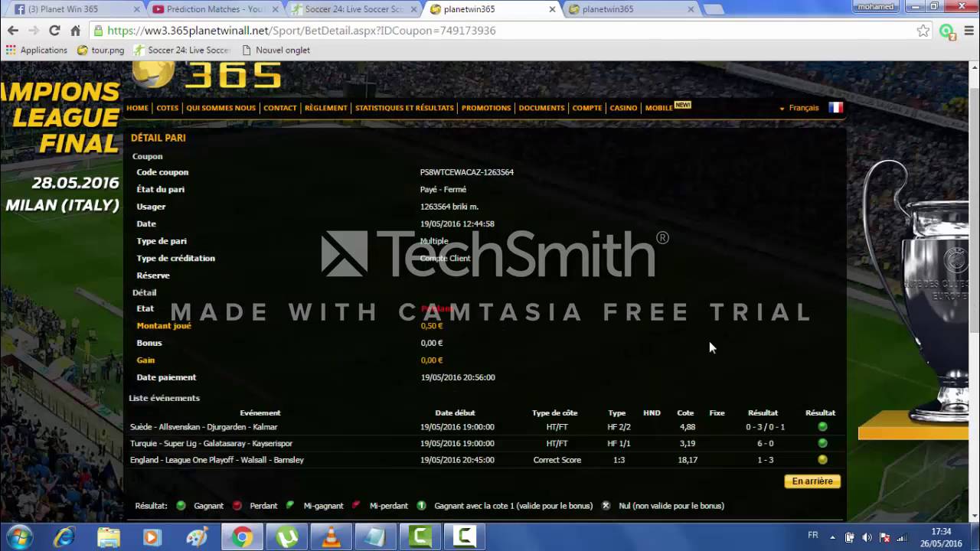Show hidden tray icons arrow

(x=833, y=537)
